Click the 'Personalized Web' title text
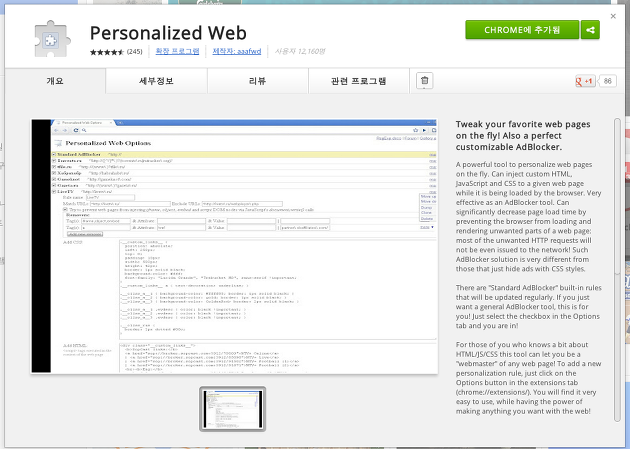The height and width of the screenshot is (449, 630). [x=168, y=33]
